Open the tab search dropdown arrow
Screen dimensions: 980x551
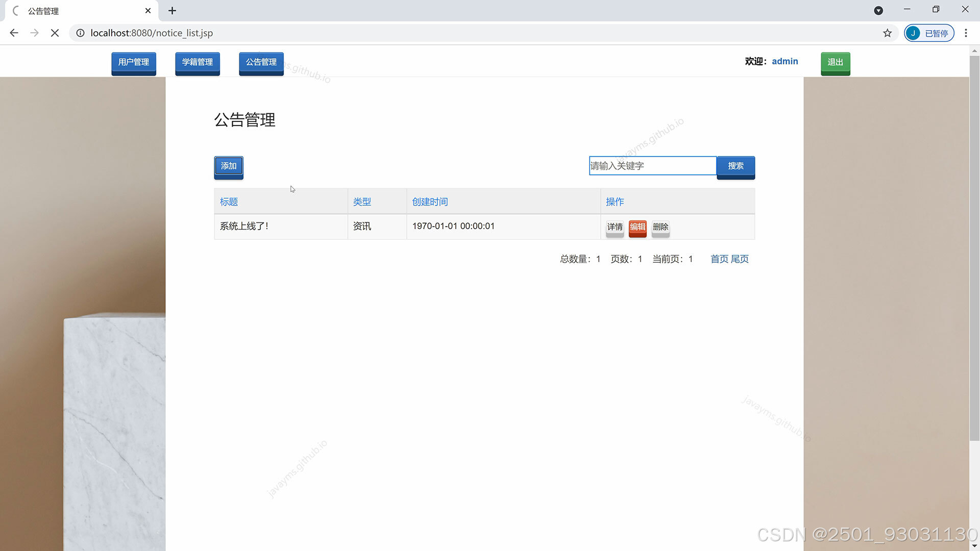point(878,11)
